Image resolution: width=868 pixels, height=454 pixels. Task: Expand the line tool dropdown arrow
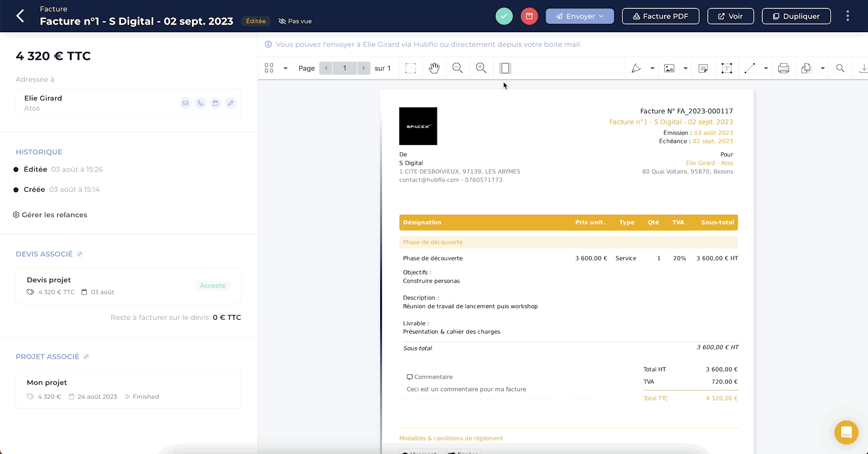pyautogui.click(x=766, y=68)
